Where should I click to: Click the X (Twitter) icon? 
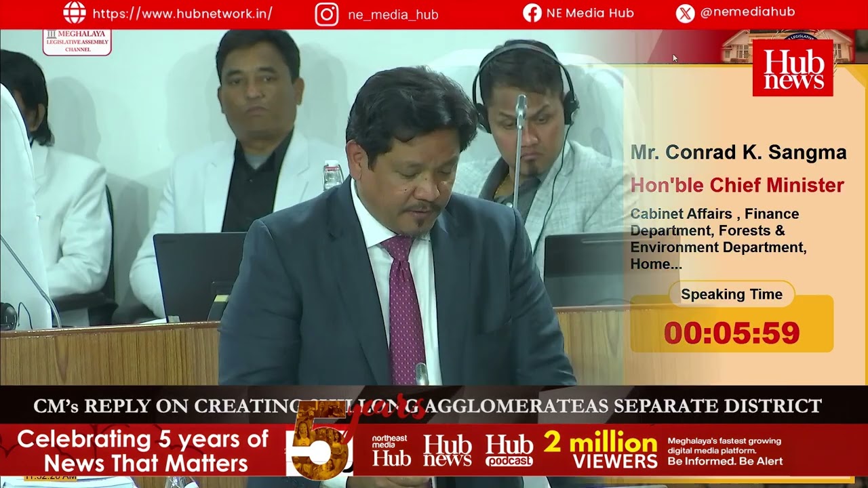[x=686, y=13]
